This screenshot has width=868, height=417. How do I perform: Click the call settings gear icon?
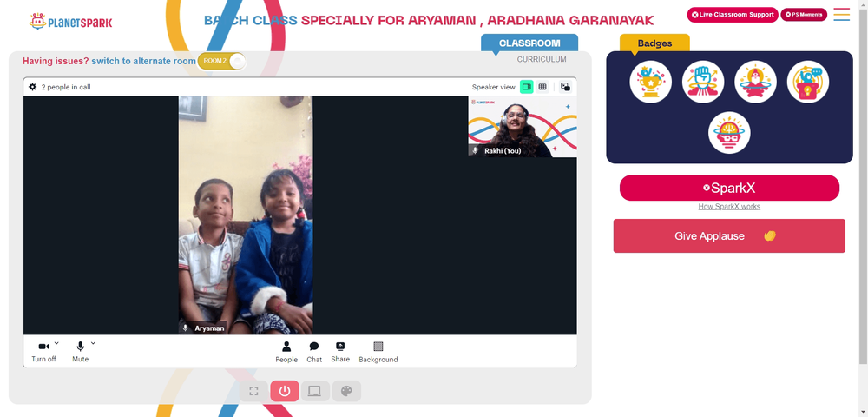tap(33, 87)
